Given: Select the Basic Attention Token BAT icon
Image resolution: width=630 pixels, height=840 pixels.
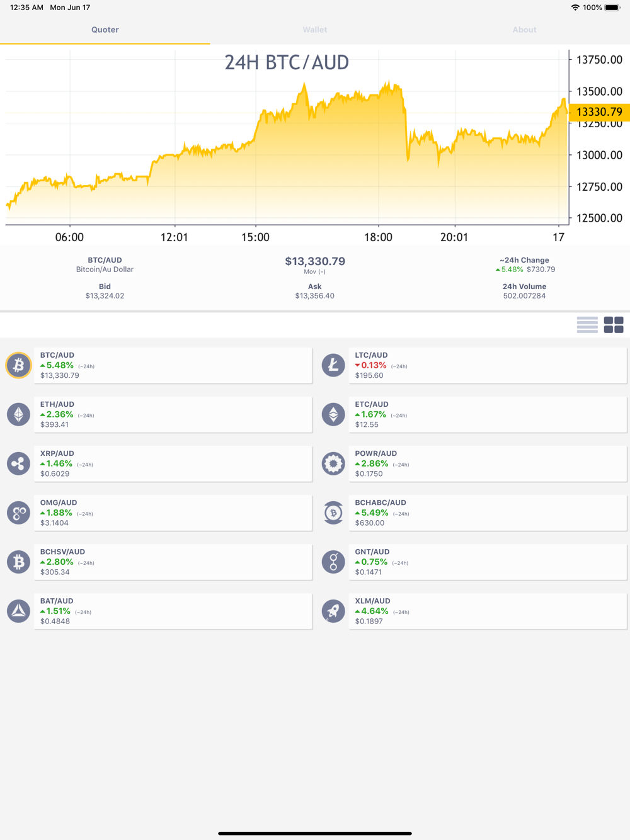Looking at the screenshot, I should click(x=18, y=611).
